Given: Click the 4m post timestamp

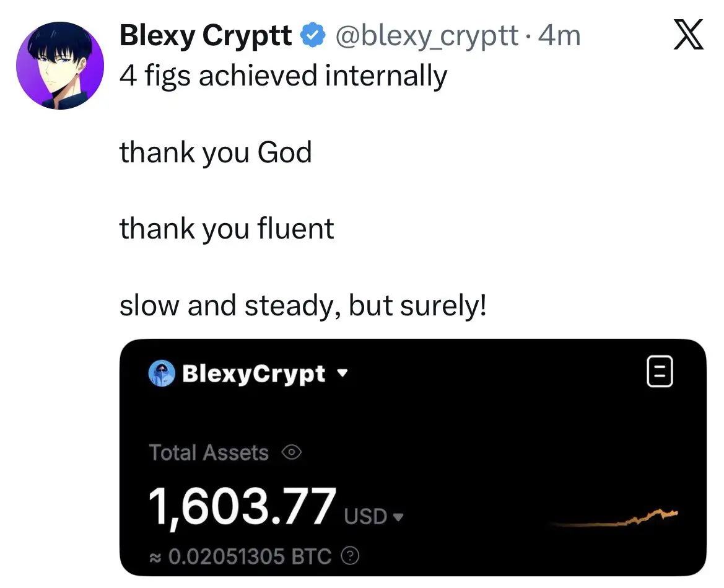Looking at the screenshot, I should (560, 36).
